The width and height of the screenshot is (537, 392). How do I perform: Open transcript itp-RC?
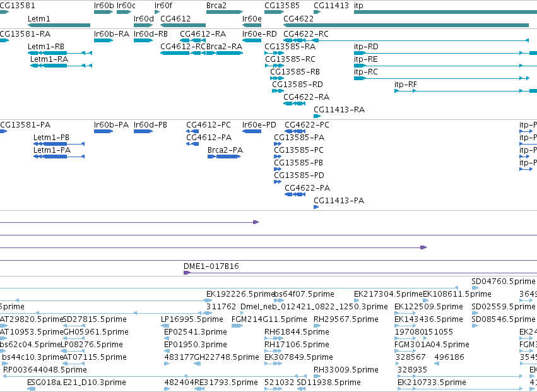[366, 71]
